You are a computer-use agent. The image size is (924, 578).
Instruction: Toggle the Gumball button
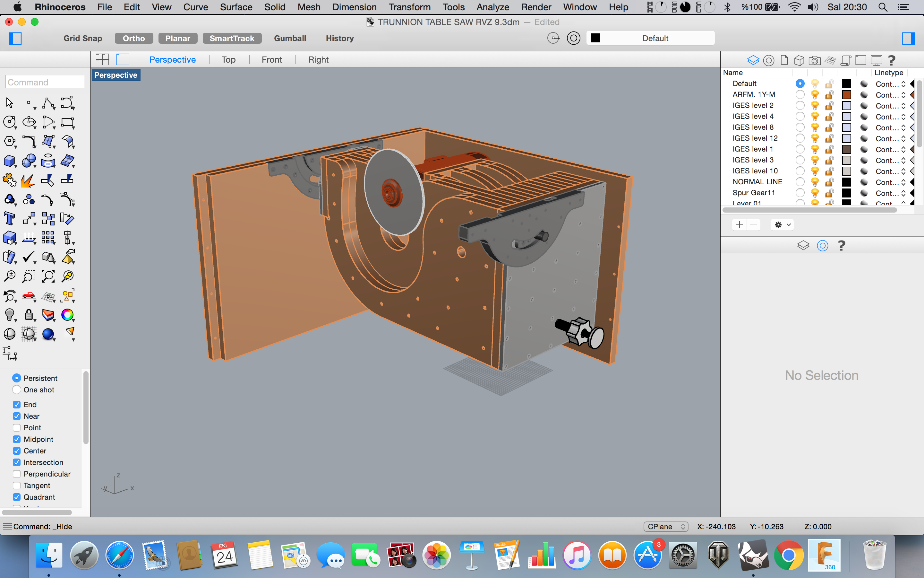290,38
